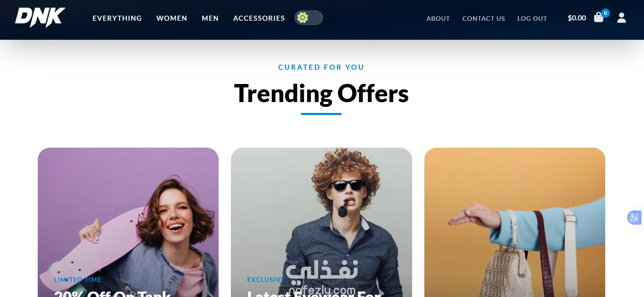The width and height of the screenshot is (644, 297).
Task: Open the handbag offer card image
Action: (515, 222)
